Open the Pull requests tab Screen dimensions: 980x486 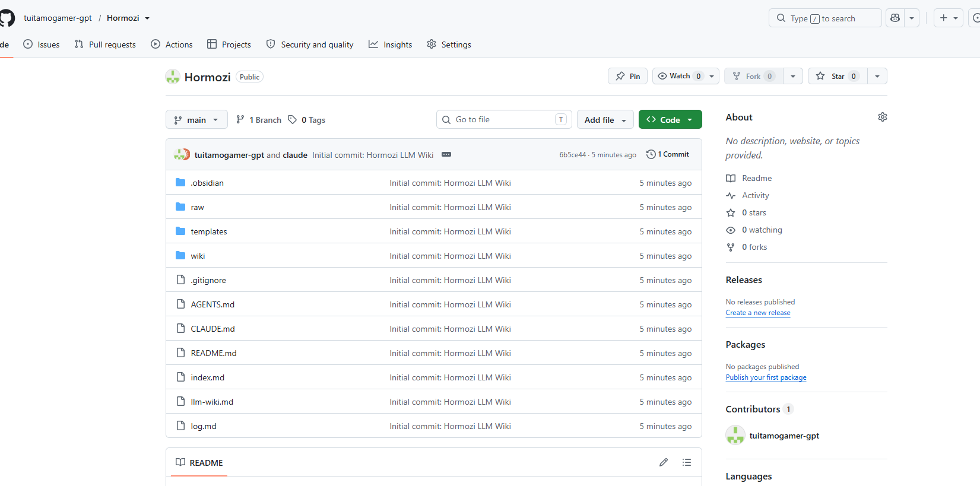(105, 45)
